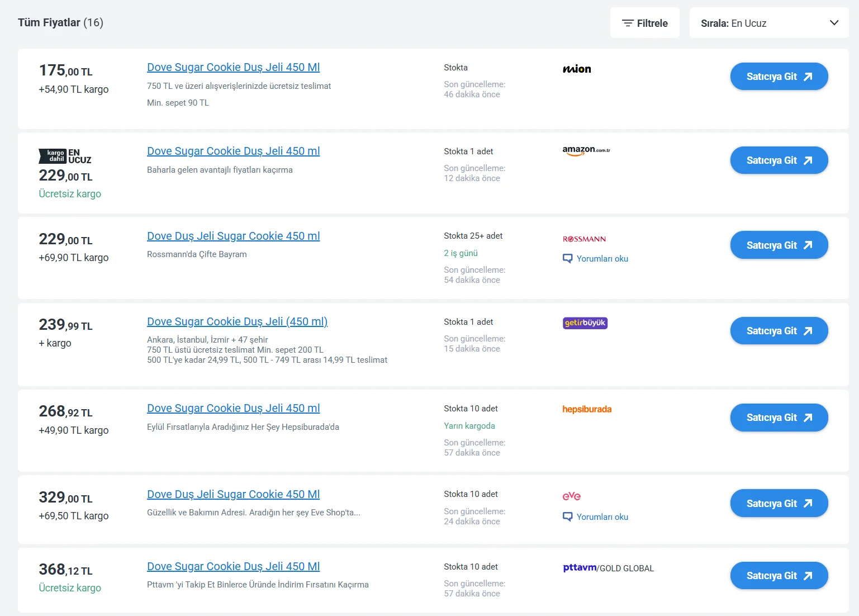Go to seller for the Mion offer

coord(779,77)
